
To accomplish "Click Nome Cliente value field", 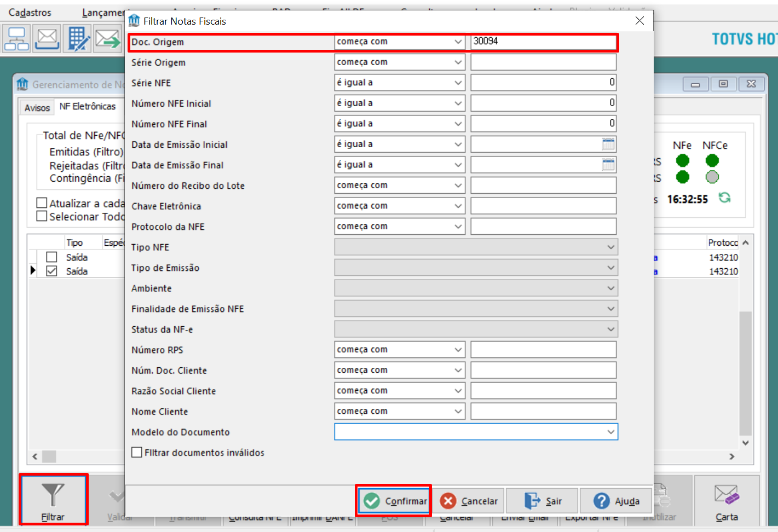I will point(544,412).
